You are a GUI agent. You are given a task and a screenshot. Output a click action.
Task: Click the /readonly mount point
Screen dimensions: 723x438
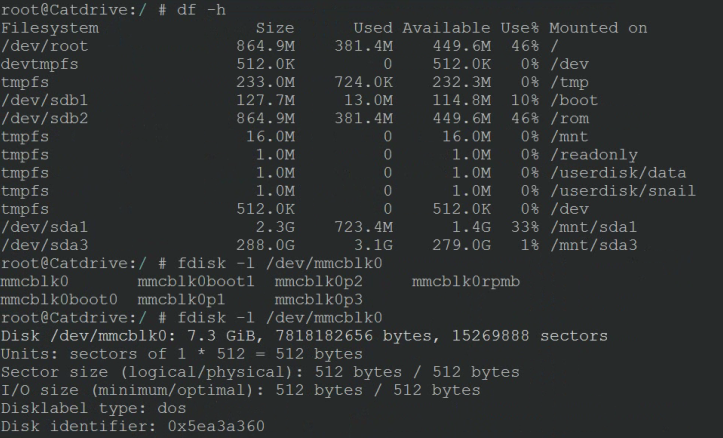593,155
